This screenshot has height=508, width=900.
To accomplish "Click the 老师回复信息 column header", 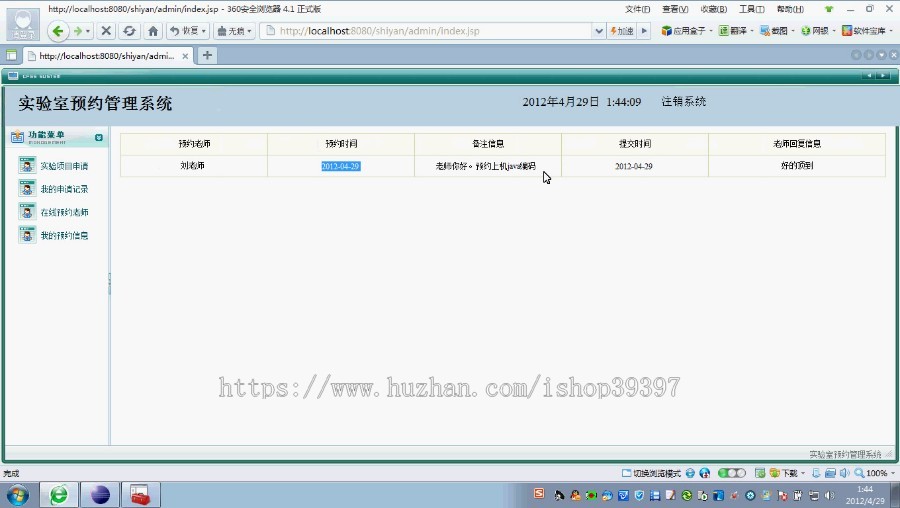I will (x=797, y=144).
